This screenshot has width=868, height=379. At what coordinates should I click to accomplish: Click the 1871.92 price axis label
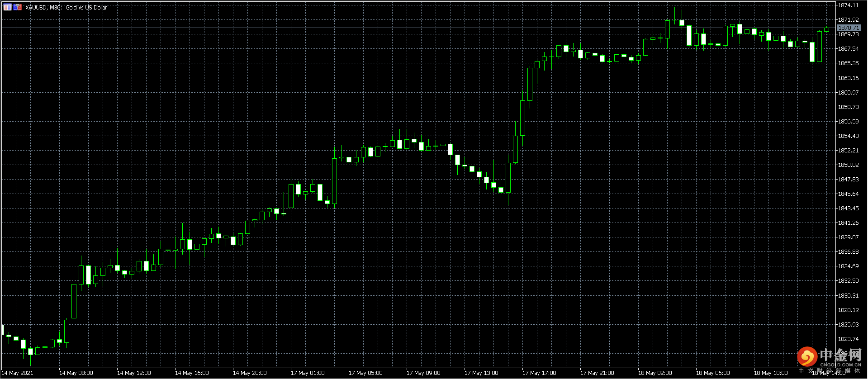[849, 20]
